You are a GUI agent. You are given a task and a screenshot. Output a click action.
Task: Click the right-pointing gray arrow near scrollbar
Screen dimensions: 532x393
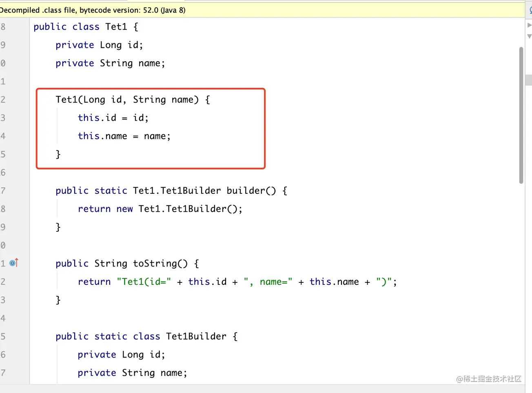529,25
